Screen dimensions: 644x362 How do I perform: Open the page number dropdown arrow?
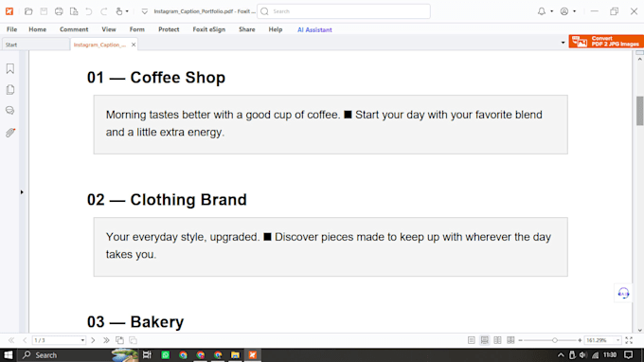[x=82, y=340]
